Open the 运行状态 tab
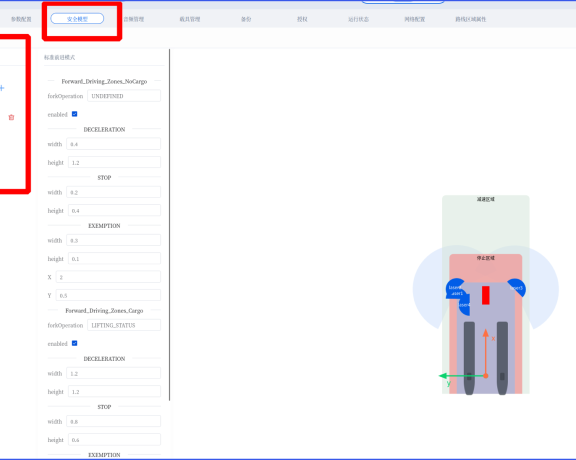The image size is (576, 460). (359, 19)
